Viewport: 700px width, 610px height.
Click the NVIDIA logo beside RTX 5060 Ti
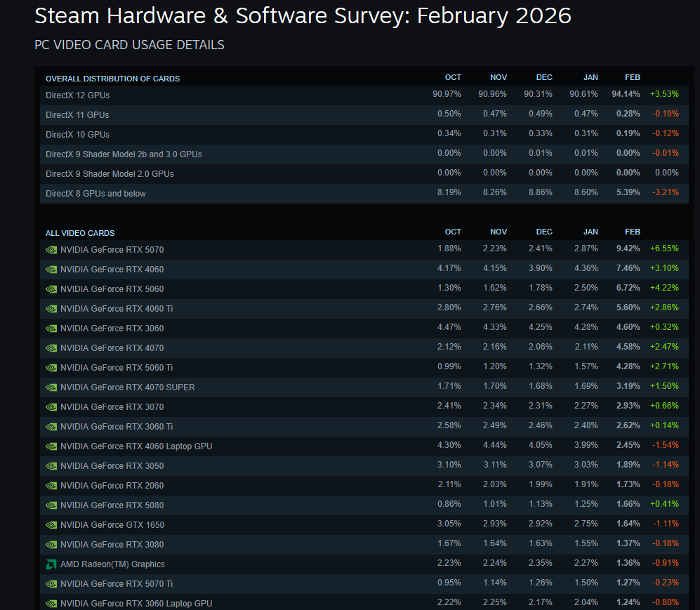click(51, 368)
